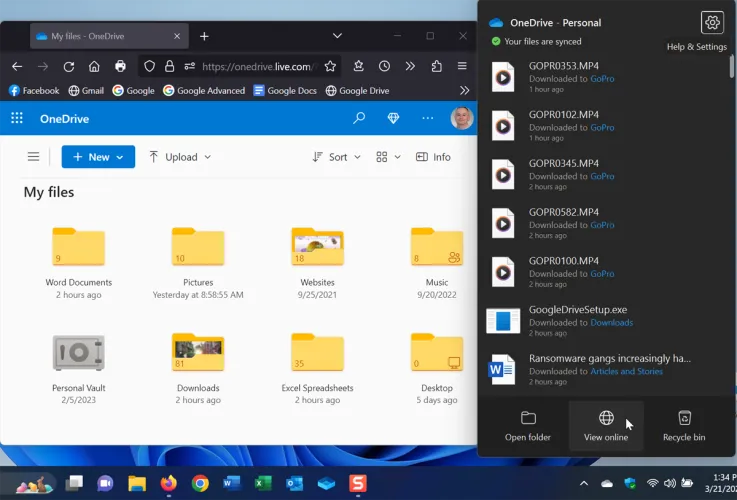Viewport: 737px width, 500px height.
Task: Expand the New dropdown button
Action: coord(98,157)
